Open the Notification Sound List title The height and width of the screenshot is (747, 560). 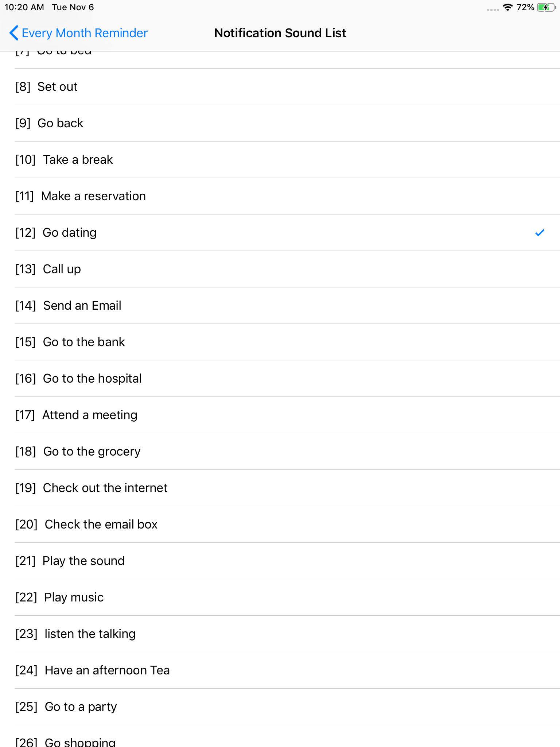[280, 33]
